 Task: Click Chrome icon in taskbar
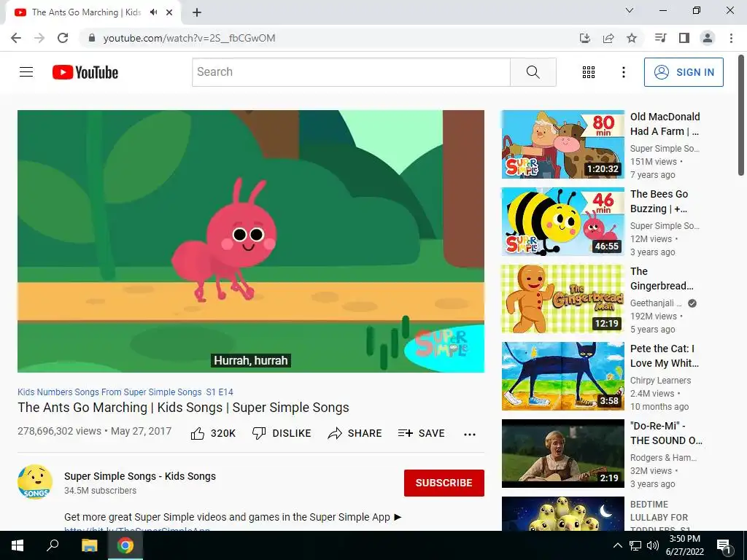pos(125,545)
